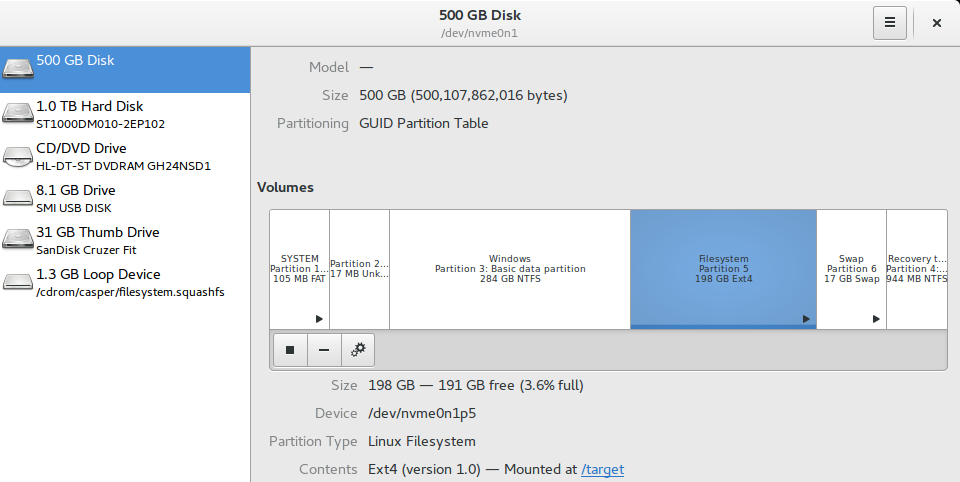Click the Linux Filesystem partition type value

[422, 441]
